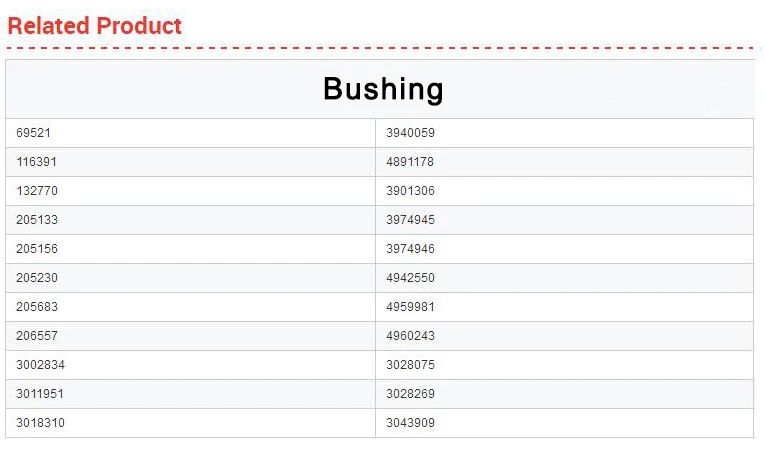Click the Related Product heading
The width and height of the screenshot is (766, 464).
click(95, 26)
